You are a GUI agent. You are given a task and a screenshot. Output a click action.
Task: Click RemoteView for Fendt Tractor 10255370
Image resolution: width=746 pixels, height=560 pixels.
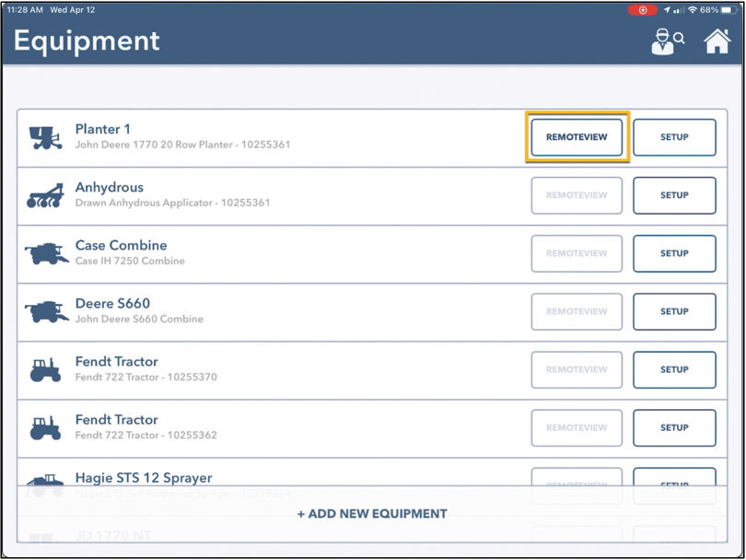[577, 369]
